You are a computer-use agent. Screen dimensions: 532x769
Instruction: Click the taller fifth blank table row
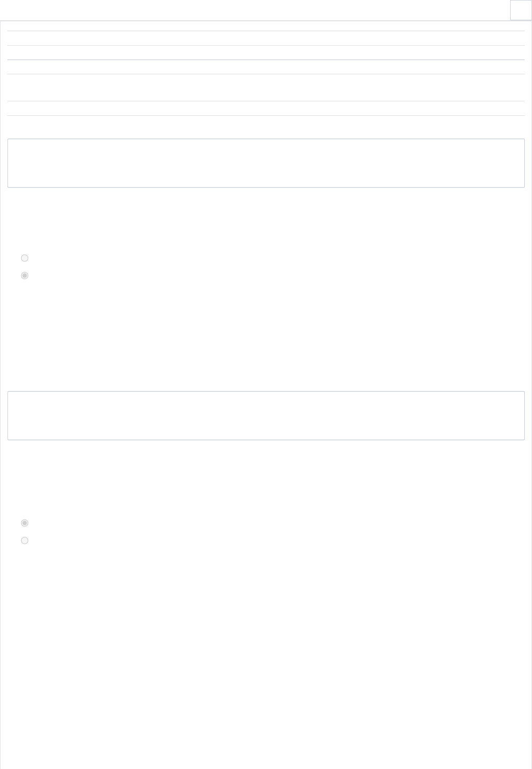tap(266, 88)
